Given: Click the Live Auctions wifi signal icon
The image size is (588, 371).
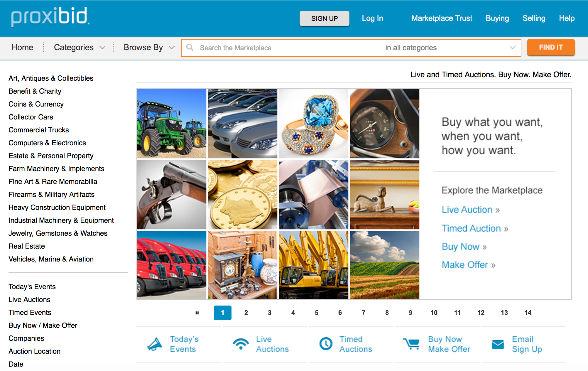Looking at the screenshot, I should tap(241, 344).
